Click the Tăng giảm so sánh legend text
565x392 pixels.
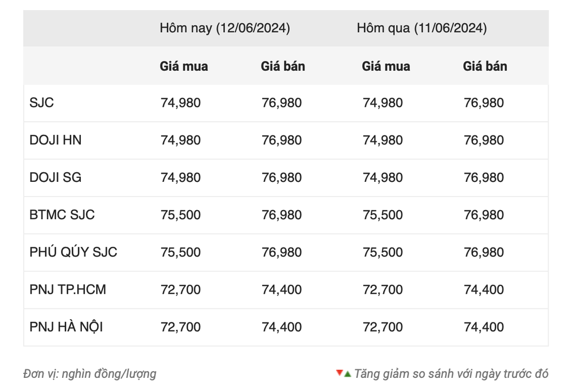coord(451,374)
